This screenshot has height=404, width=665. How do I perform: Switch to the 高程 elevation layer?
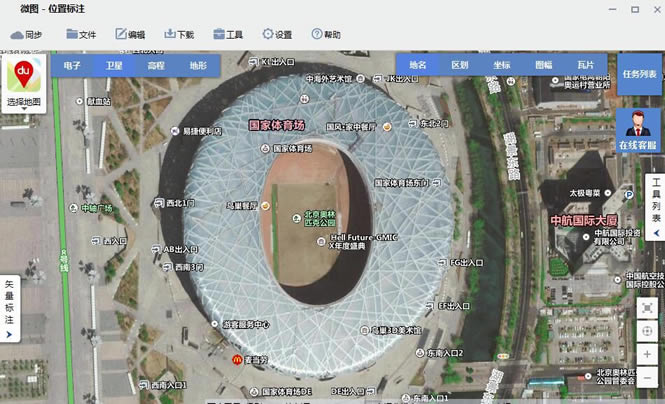click(156, 66)
